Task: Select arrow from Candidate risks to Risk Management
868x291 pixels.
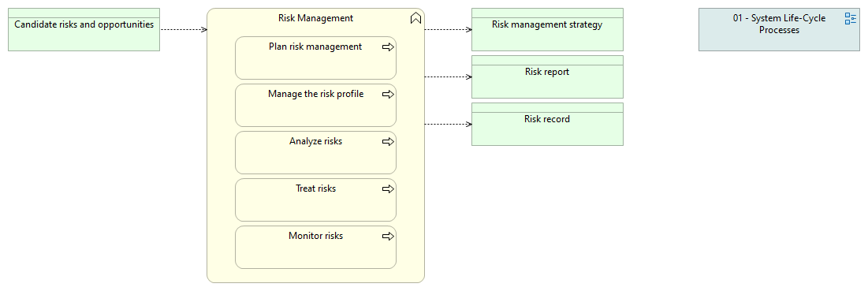Action: [184, 30]
